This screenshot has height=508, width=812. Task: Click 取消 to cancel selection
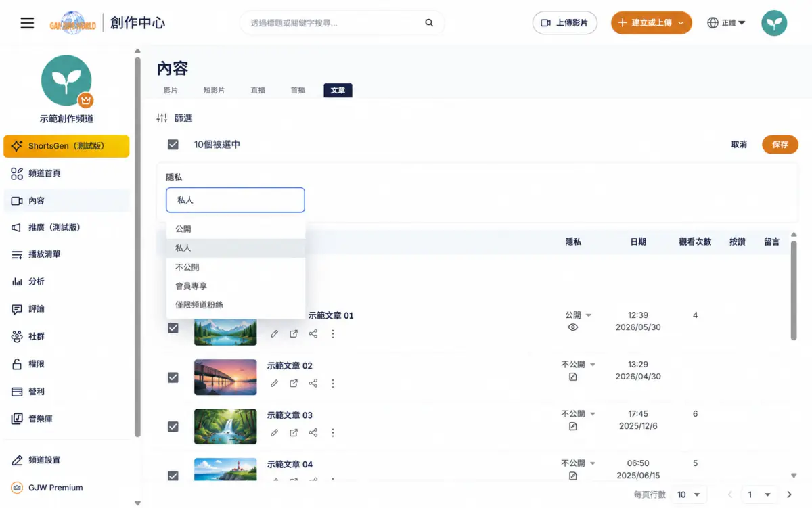point(739,145)
